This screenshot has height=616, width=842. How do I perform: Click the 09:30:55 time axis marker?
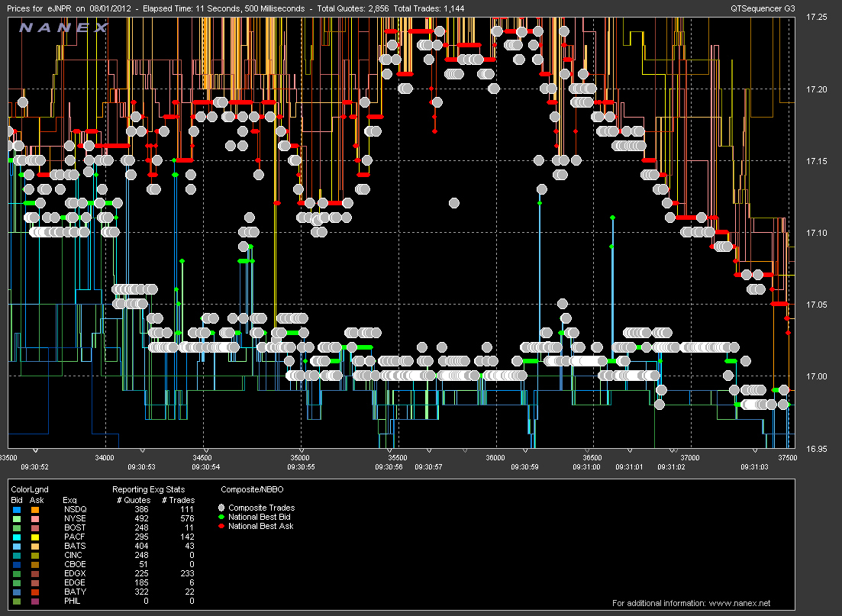coord(301,466)
